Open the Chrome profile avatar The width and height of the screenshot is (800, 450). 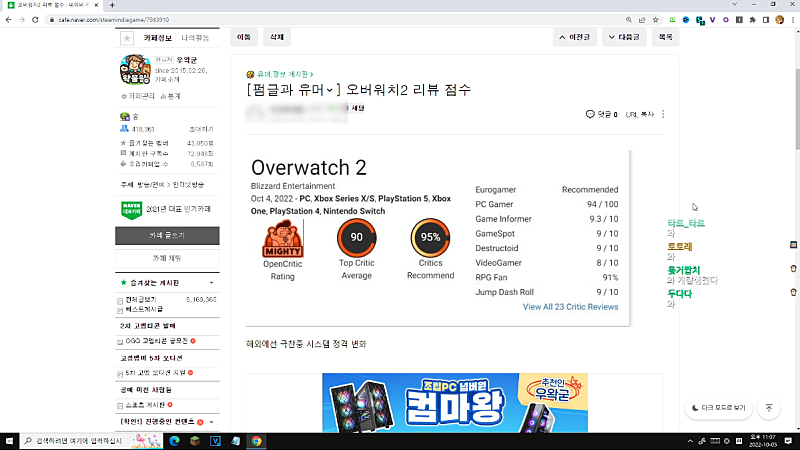(779, 20)
